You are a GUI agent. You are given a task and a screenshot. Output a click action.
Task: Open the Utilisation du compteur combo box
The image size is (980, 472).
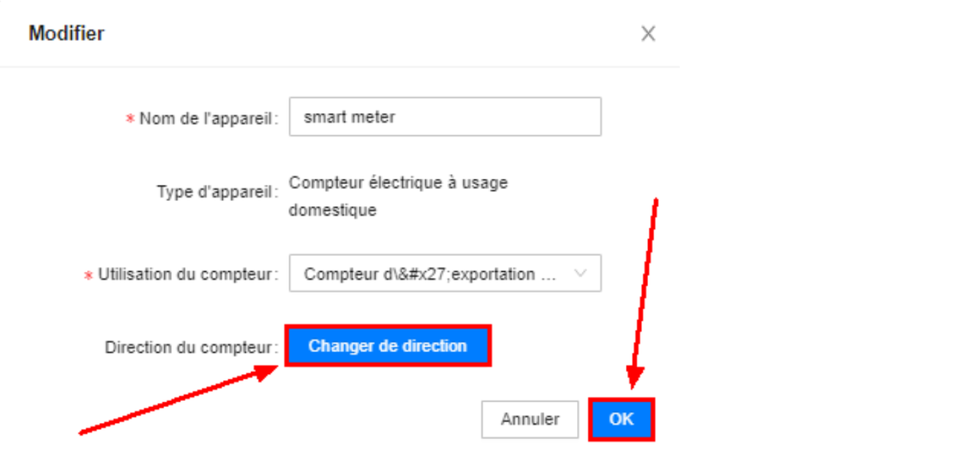(445, 273)
